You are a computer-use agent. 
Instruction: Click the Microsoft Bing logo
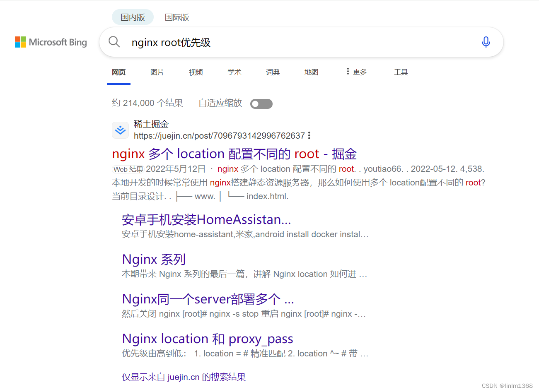pos(51,42)
